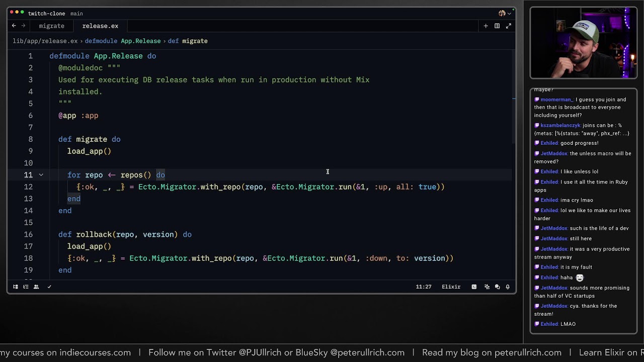Click with_repo on line 12
This screenshot has width=644, height=362.
[x=220, y=187]
